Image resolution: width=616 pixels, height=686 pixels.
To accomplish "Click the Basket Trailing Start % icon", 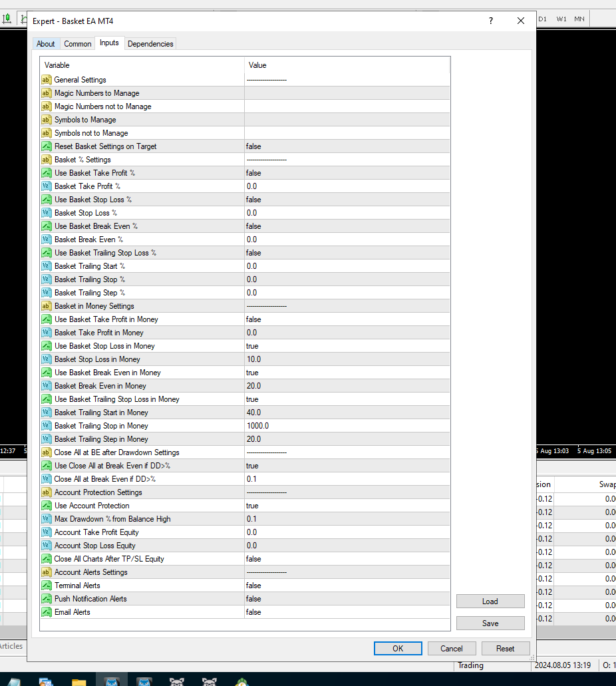I will pos(47,266).
